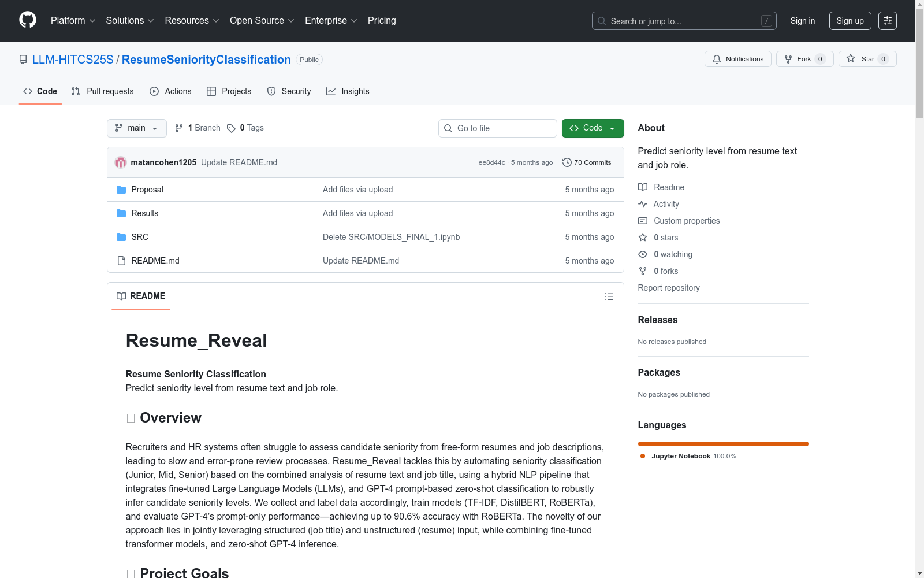Open the Open Source menu
The height and width of the screenshot is (578, 924).
coord(262,21)
